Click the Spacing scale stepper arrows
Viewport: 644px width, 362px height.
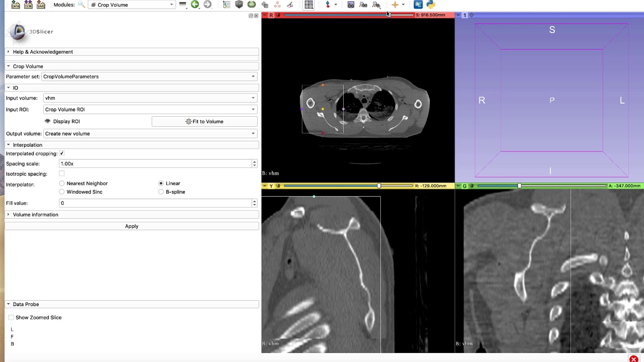tap(255, 163)
